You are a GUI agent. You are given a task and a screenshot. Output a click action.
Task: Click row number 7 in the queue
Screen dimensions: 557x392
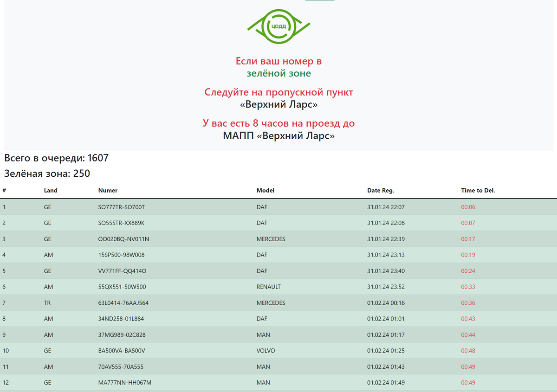[x=4, y=303]
